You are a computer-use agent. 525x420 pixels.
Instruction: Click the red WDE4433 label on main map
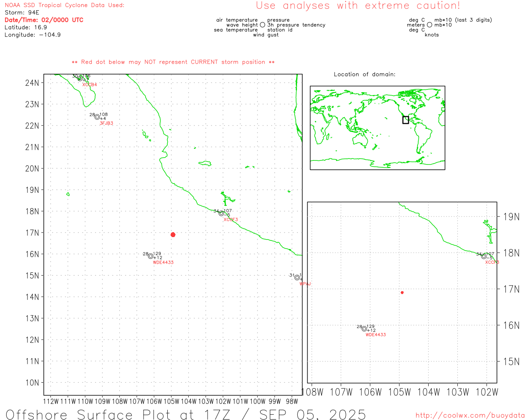point(163,262)
